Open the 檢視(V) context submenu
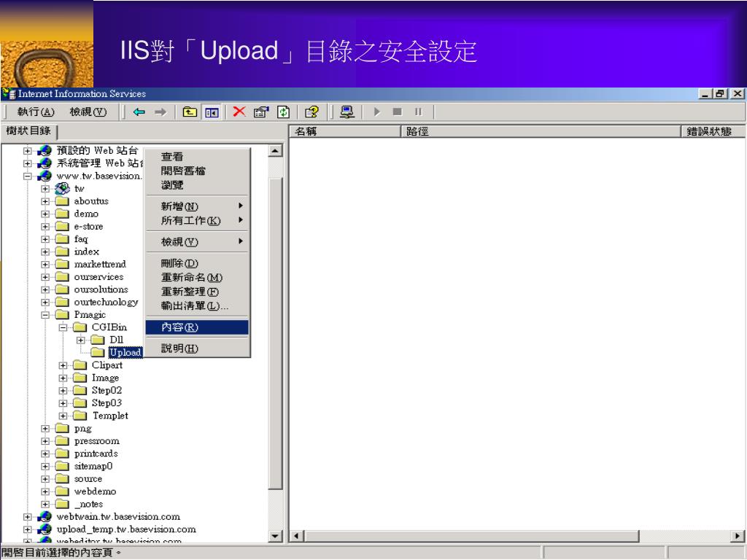747x560 pixels. click(x=197, y=242)
